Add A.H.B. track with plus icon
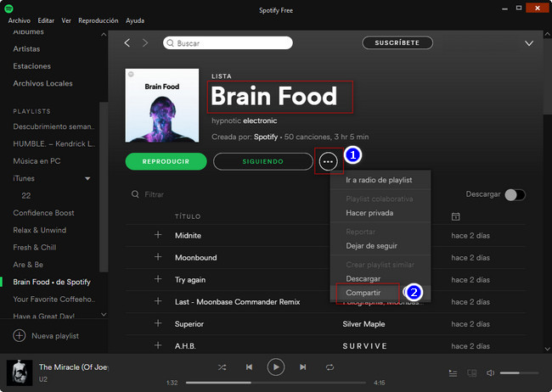Image resolution: width=552 pixels, height=392 pixels. pyautogui.click(x=158, y=345)
